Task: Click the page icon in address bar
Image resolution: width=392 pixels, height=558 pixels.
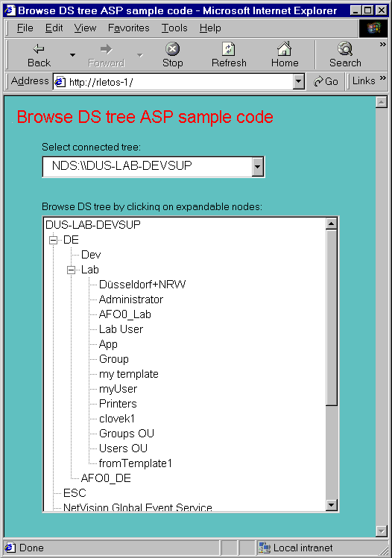Action: [60, 82]
